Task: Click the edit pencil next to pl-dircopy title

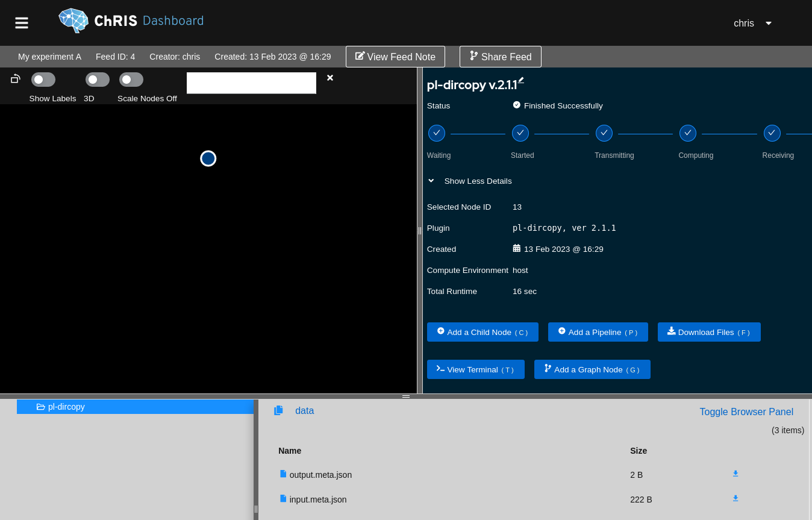Action: coord(521,80)
